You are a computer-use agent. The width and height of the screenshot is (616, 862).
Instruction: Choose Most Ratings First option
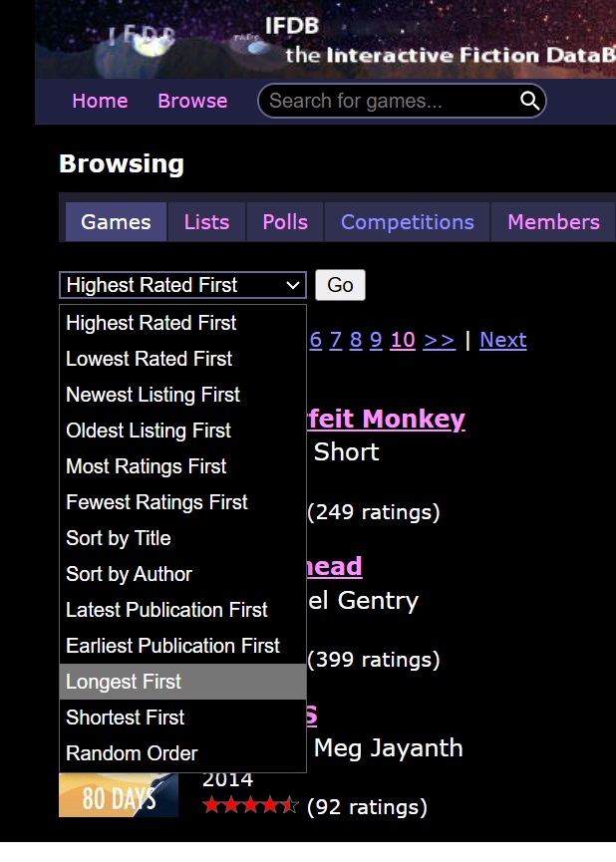pos(182,466)
